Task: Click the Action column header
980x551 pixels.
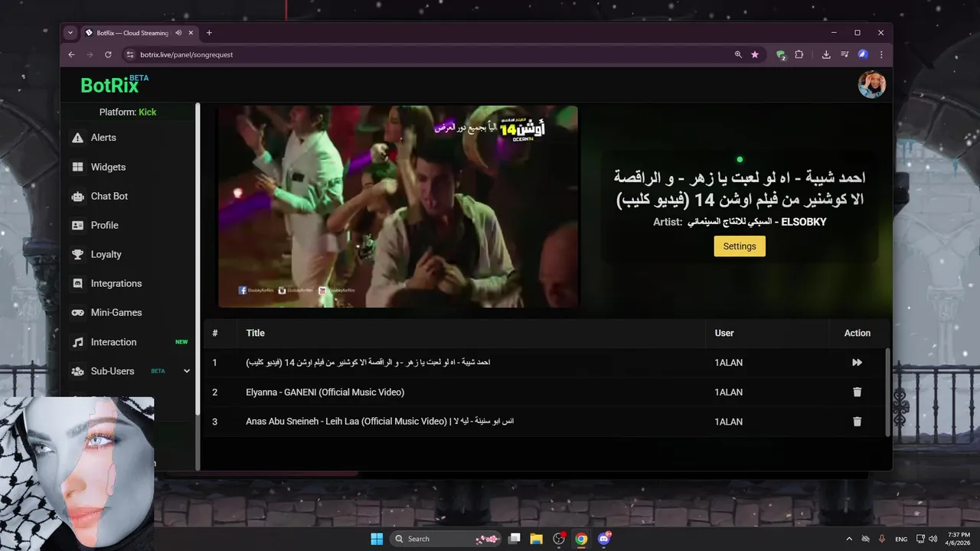Action: [857, 333]
